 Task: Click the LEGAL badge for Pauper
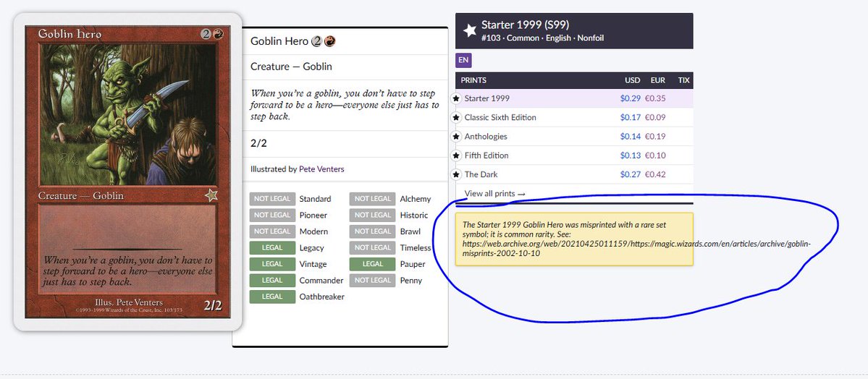[x=373, y=264]
